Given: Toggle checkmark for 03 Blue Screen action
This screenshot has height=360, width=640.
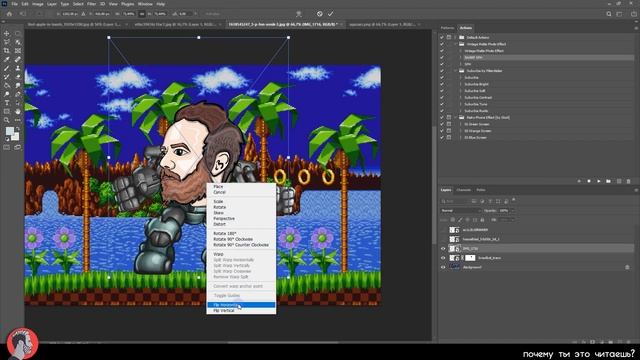Looking at the screenshot, I should (442, 138).
